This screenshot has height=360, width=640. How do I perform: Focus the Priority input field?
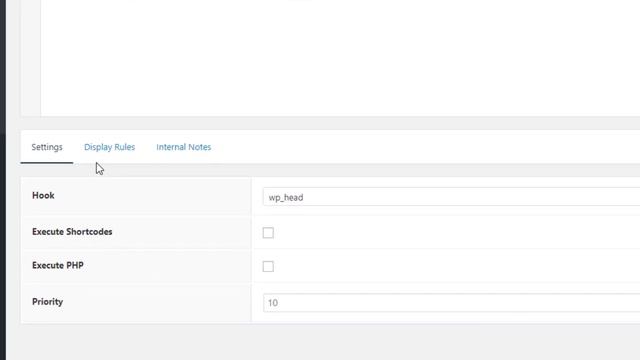click(451, 303)
